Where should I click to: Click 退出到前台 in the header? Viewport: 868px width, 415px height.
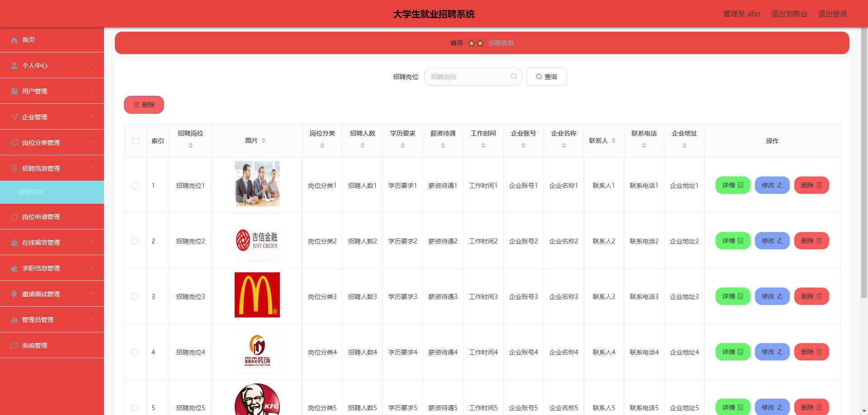[789, 14]
